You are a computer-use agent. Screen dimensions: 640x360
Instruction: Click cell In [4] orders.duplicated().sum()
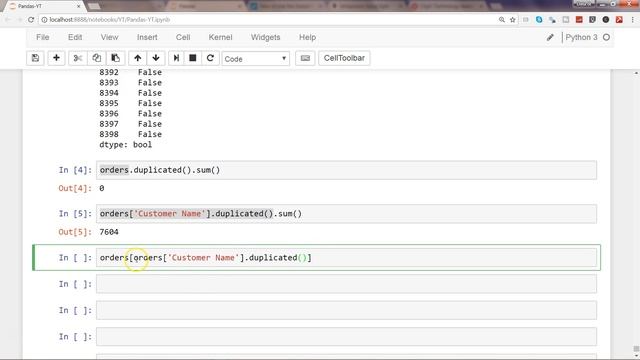[346, 170]
